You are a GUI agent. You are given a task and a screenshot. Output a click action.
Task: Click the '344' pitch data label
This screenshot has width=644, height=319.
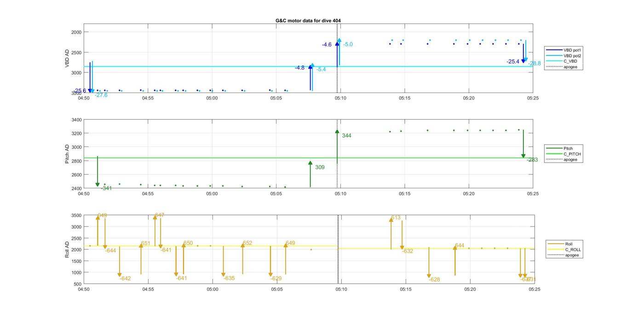[x=346, y=136]
